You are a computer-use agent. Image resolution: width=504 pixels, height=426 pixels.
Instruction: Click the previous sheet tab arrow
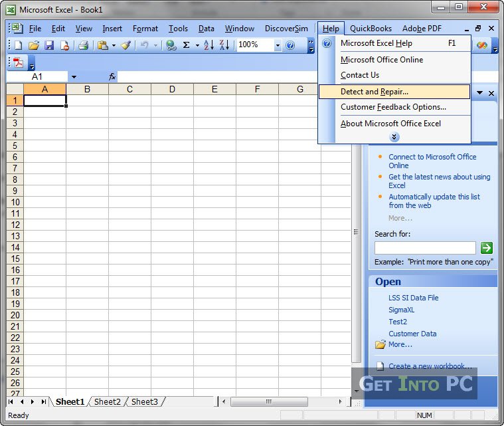(x=22, y=401)
